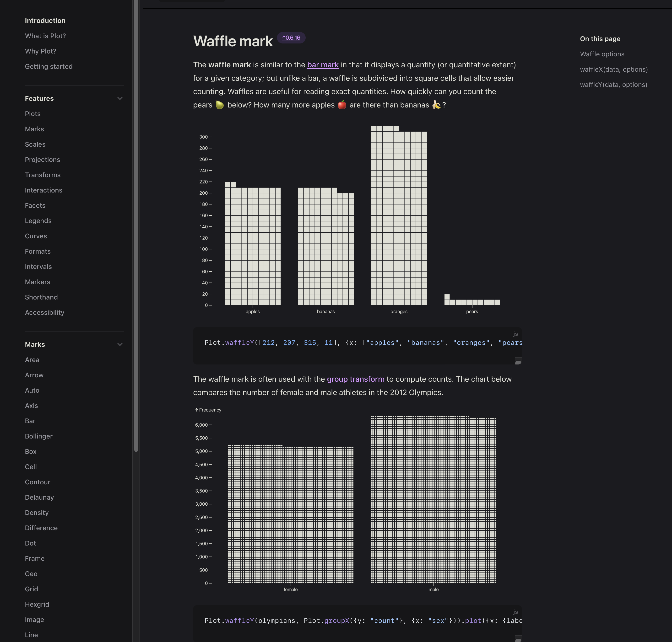
Task: Click the Frequency axis label
Action: (x=208, y=410)
